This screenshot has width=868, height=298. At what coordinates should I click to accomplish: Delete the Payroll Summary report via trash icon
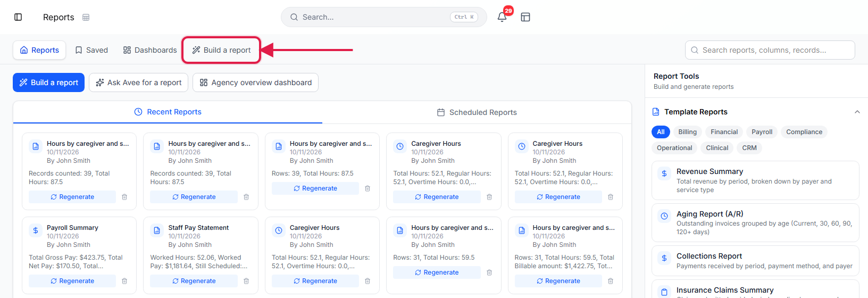pyautogui.click(x=124, y=281)
